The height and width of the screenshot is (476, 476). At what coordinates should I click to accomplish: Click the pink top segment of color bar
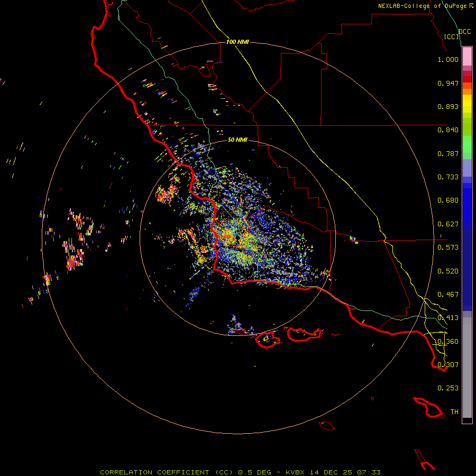click(x=467, y=57)
